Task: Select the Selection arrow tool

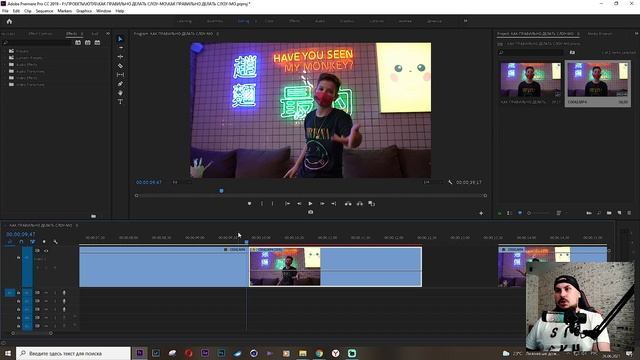Action: click(120, 39)
